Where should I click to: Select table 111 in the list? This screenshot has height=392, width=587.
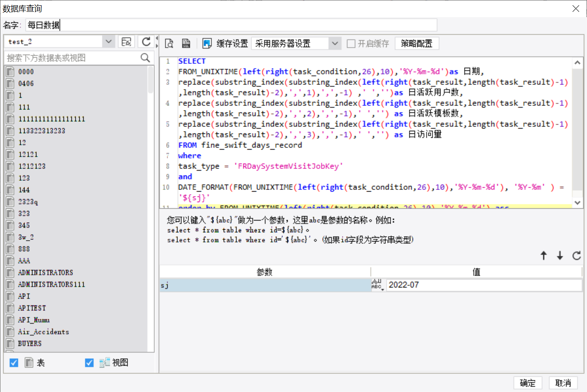coord(24,107)
